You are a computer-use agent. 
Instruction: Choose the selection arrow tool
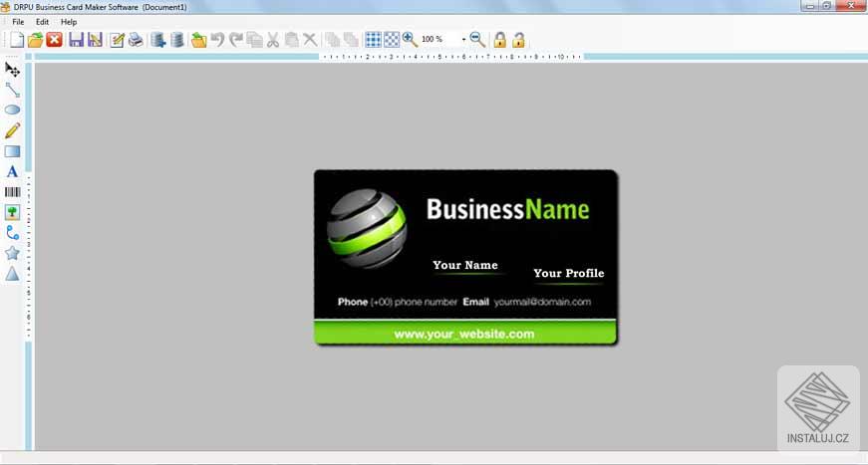click(x=12, y=70)
